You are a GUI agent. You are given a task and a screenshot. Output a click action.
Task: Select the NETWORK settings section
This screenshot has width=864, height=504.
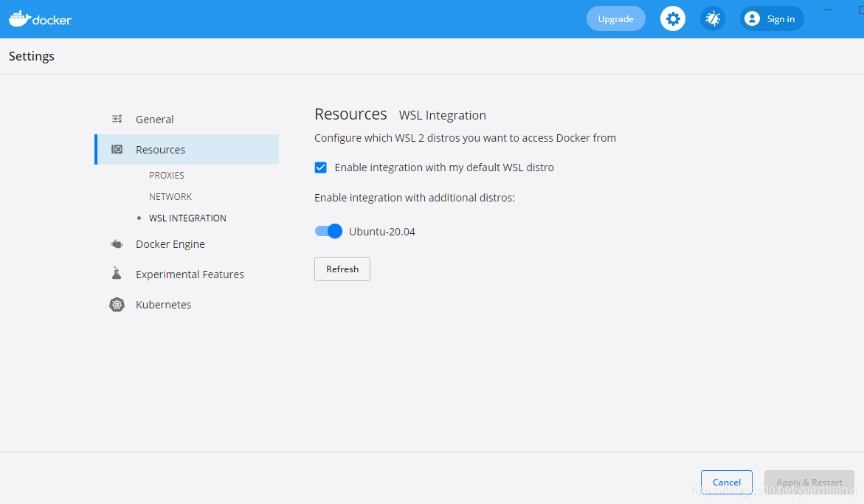170,196
